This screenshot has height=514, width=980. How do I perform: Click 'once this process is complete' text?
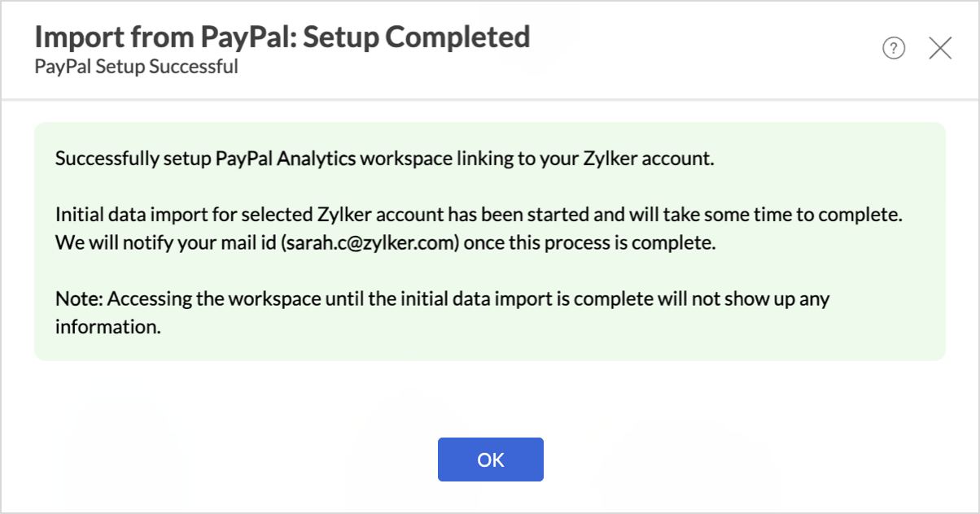pyautogui.click(x=587, y=243)
